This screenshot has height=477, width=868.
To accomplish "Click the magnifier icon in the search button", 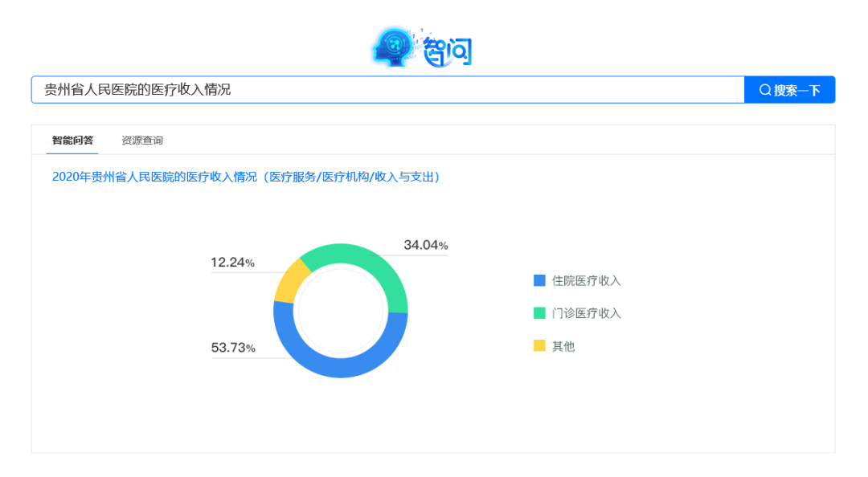I will pyautogui.click(x=766, y=89).
